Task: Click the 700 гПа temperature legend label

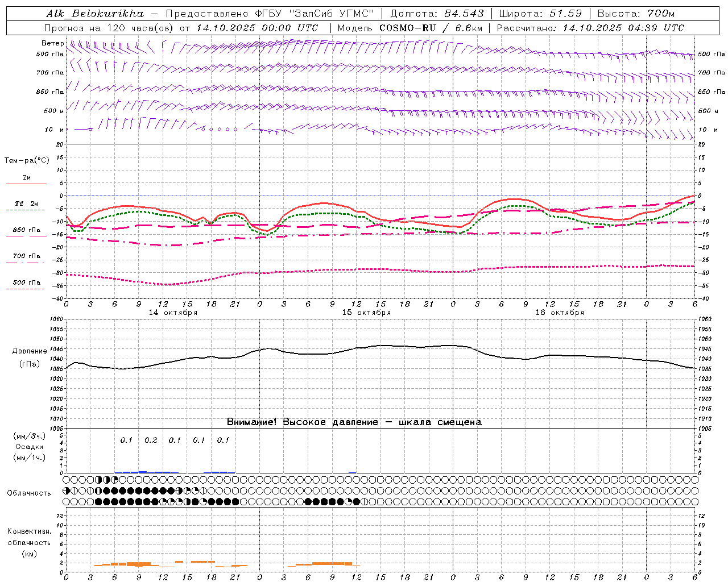Action: (27, 256)
